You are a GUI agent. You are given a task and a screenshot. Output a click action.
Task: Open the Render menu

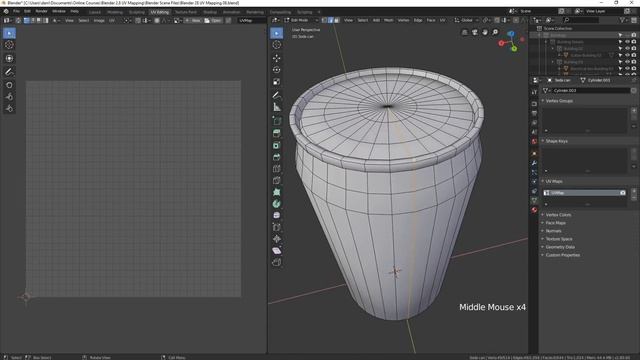point(41,11)
